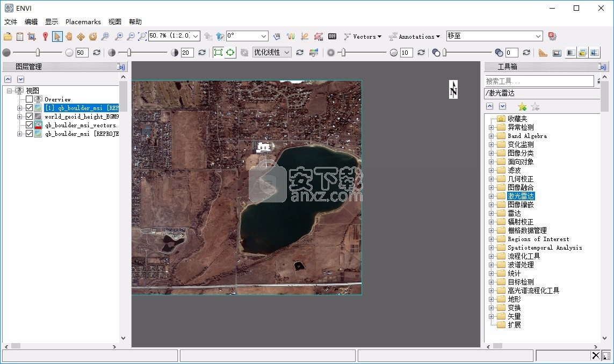Click the Blend view icon
The image size is (614, 364).
(571, 53)
